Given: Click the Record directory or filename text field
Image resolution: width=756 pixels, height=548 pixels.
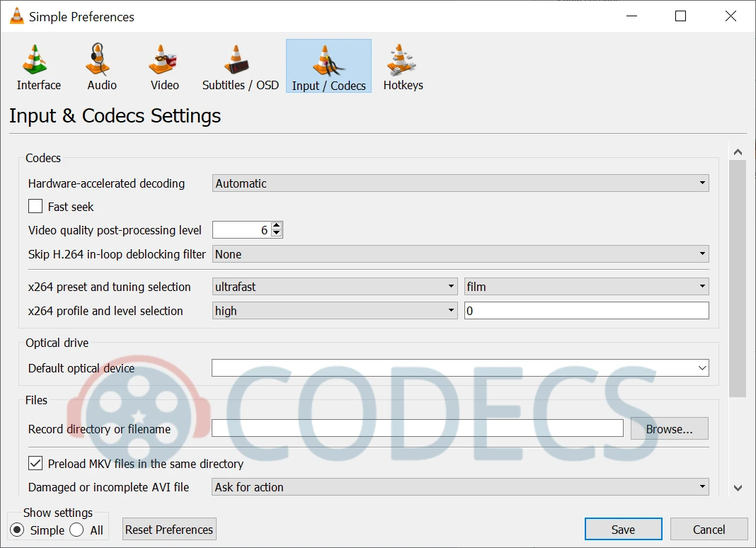Looking at the screenshot, I should [417, 428].
